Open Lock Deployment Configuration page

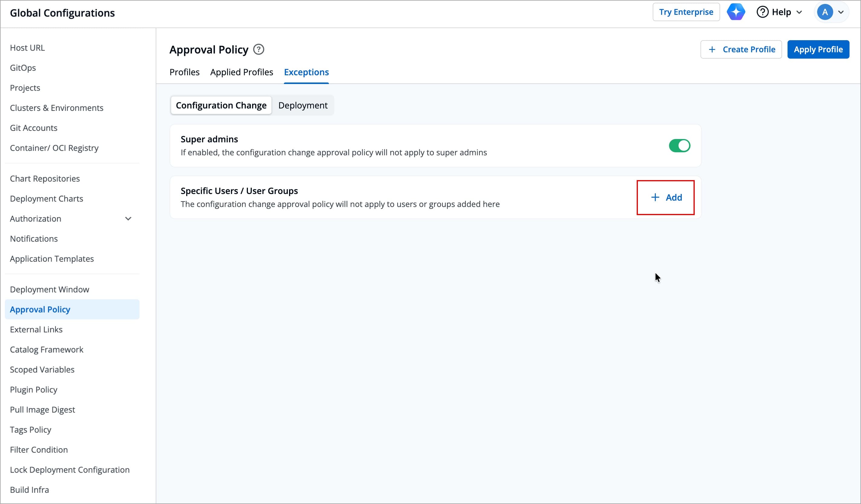pos(70,470)
